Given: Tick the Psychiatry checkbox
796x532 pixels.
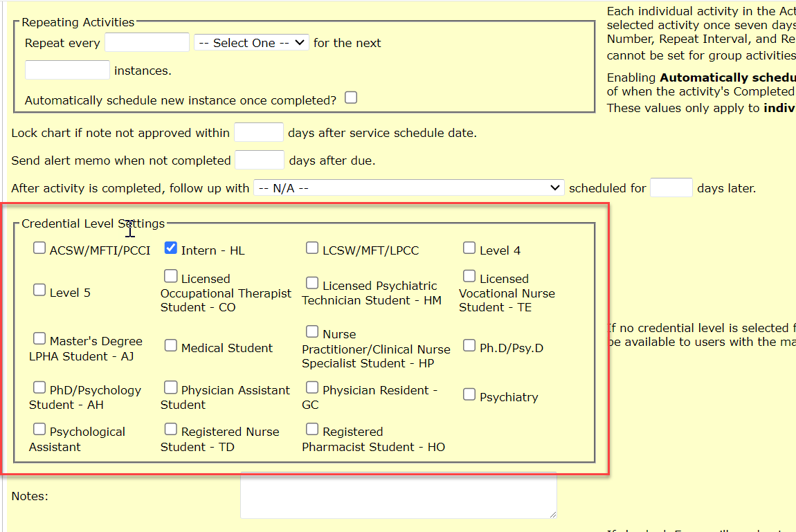Looking at the screenshot, I should pos(469,394).
